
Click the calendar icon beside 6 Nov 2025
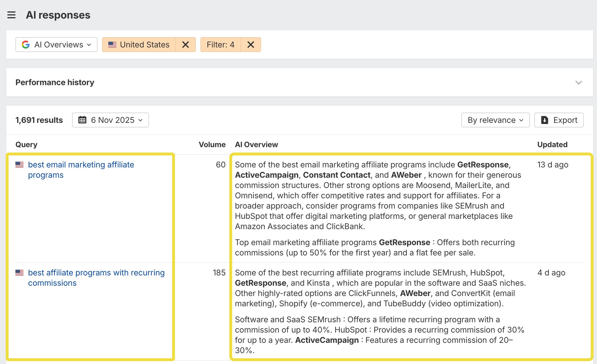pyautogui.click(x=82, y=120)
